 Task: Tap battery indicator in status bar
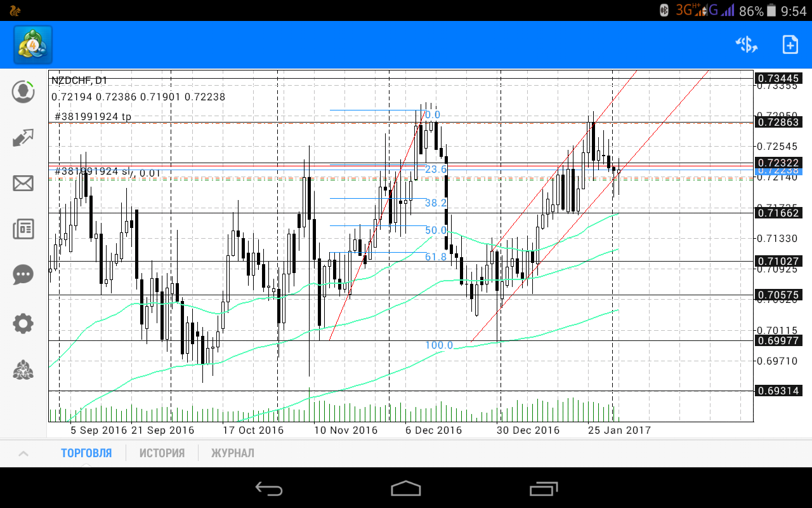point(771,10)
